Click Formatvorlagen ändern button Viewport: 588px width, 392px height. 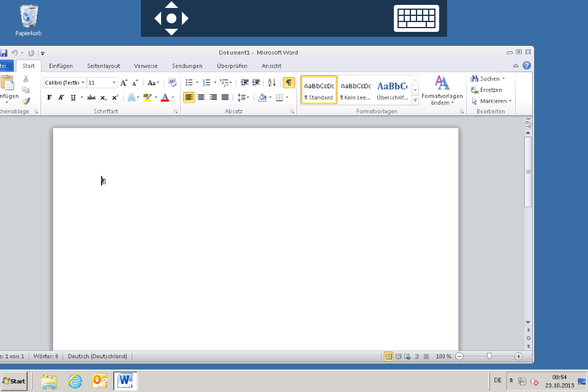442,90
